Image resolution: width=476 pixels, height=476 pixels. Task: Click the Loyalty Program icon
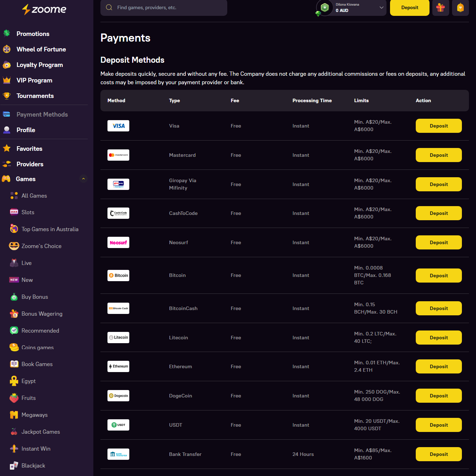point(7,64)
